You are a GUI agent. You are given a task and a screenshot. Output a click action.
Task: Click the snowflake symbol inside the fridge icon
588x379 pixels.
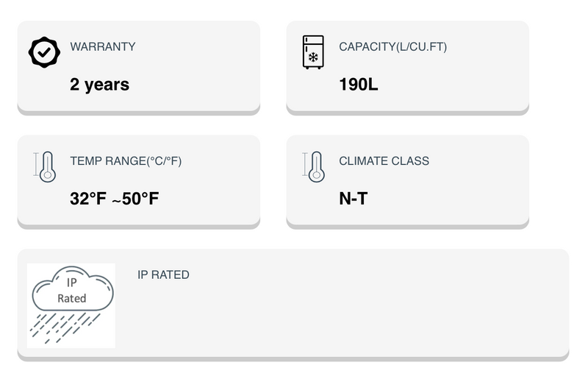pos(313,57)
